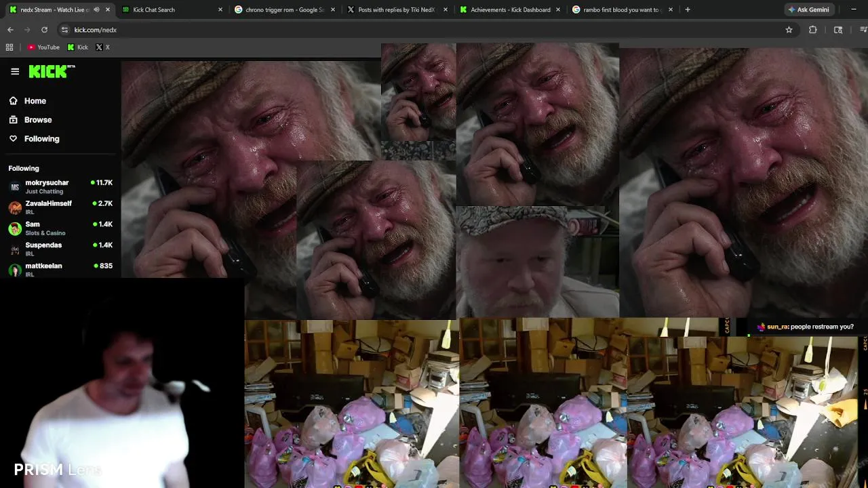Image resolution: width=868 pixels, height=488 pixels.
Task: View site information icon in address bar
Action: point(64,30)
